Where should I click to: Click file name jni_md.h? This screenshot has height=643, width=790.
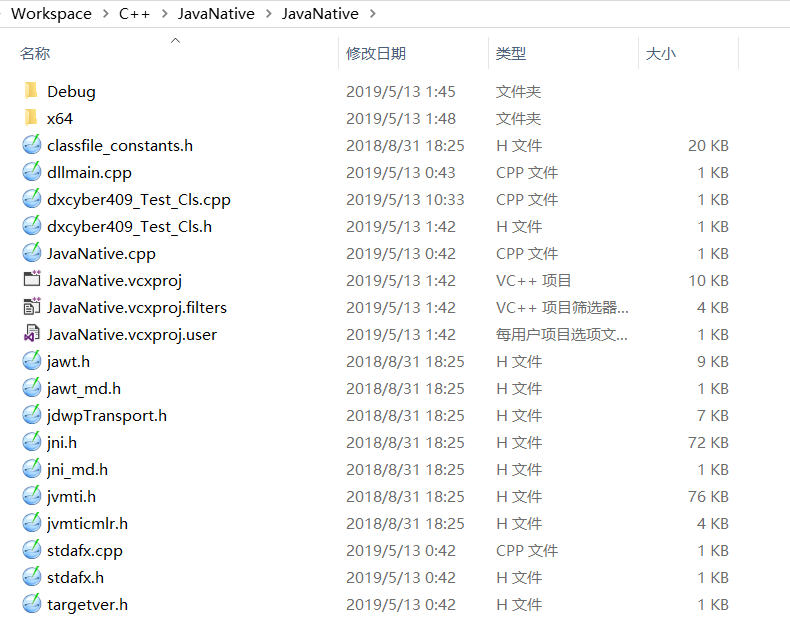[77, 470]
